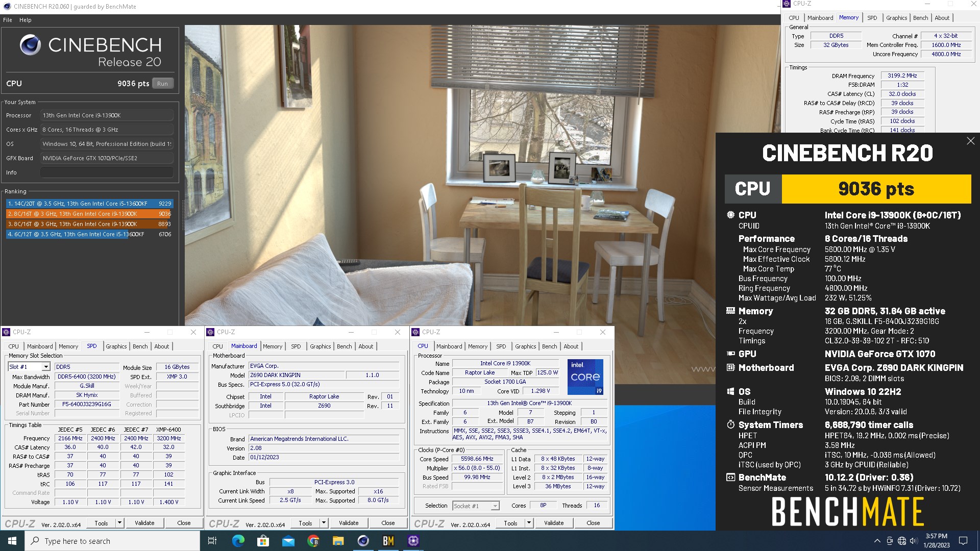980x551 pixels.
Task: Click Windows OS icon in BenchMate panel
Action: 730,392
